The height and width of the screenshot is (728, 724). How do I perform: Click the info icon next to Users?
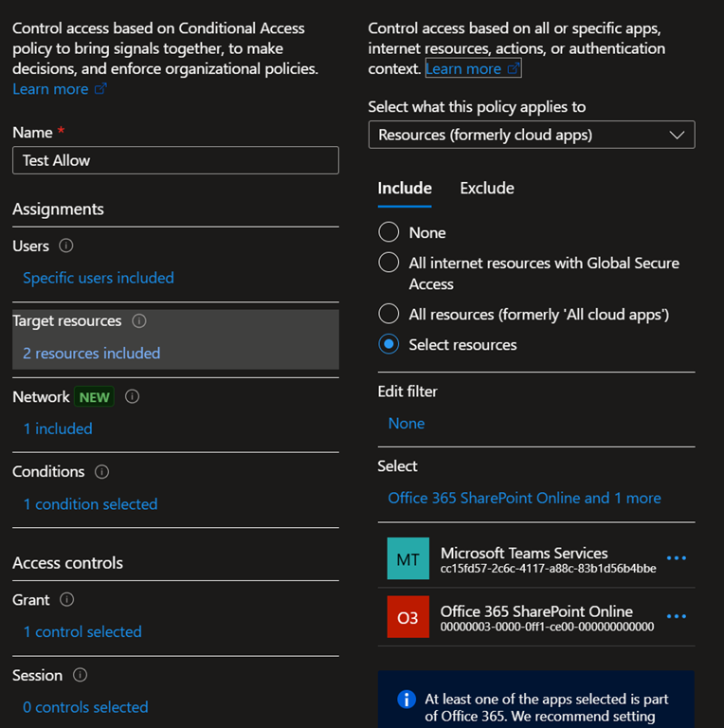(x=66, y=246)
